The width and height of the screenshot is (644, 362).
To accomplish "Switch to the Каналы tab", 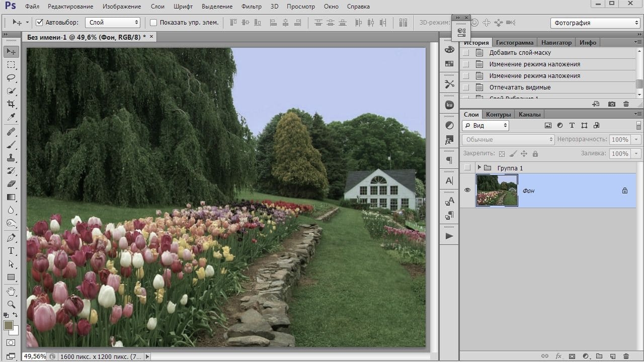I will tap(530, 115).
